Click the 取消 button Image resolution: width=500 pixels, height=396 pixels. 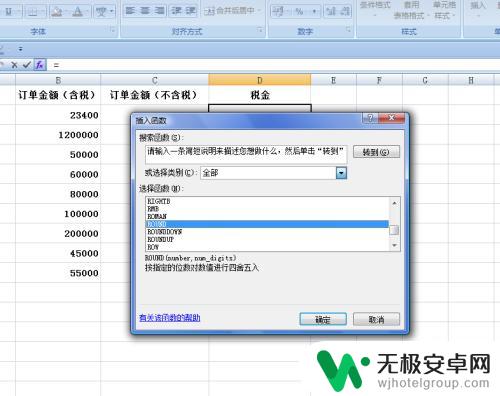pos(376,319)
